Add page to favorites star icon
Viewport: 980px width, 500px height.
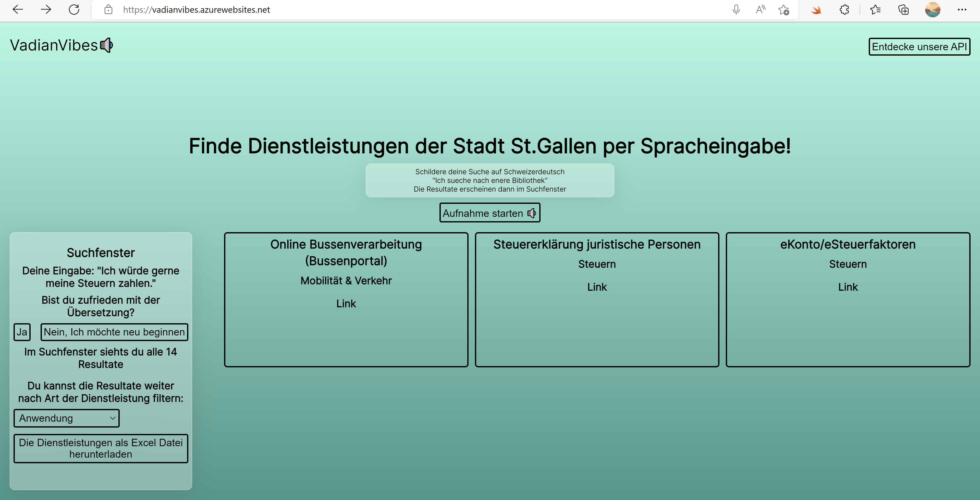tap(784, 9)
